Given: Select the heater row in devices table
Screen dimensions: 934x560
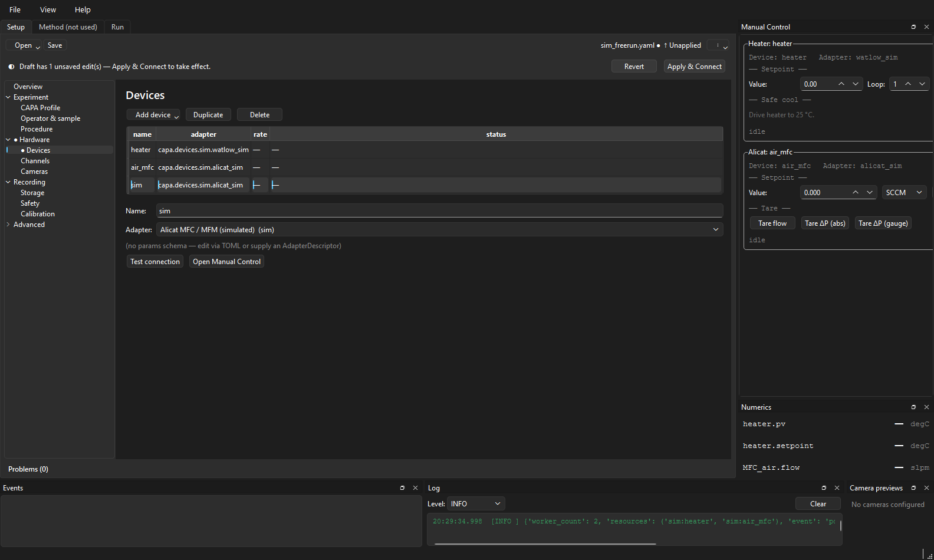Looking at the screenshot, I should click(425, 150).
